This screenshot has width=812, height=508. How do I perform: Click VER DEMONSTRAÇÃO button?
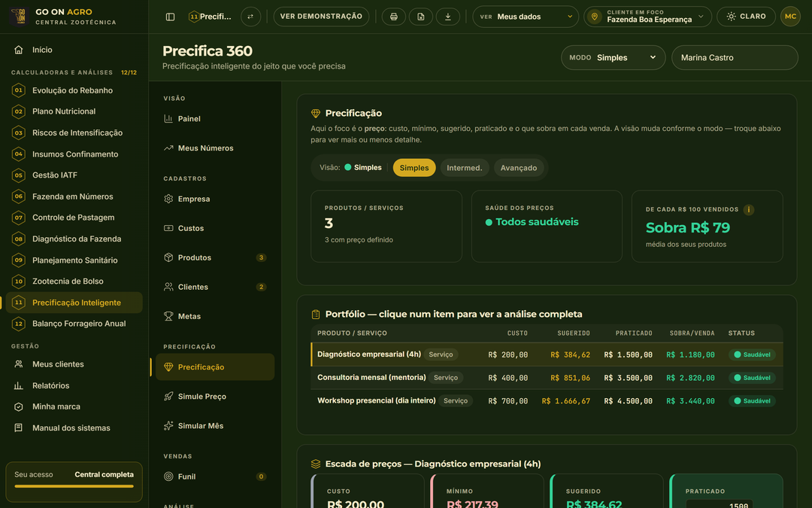click(321, 17)
